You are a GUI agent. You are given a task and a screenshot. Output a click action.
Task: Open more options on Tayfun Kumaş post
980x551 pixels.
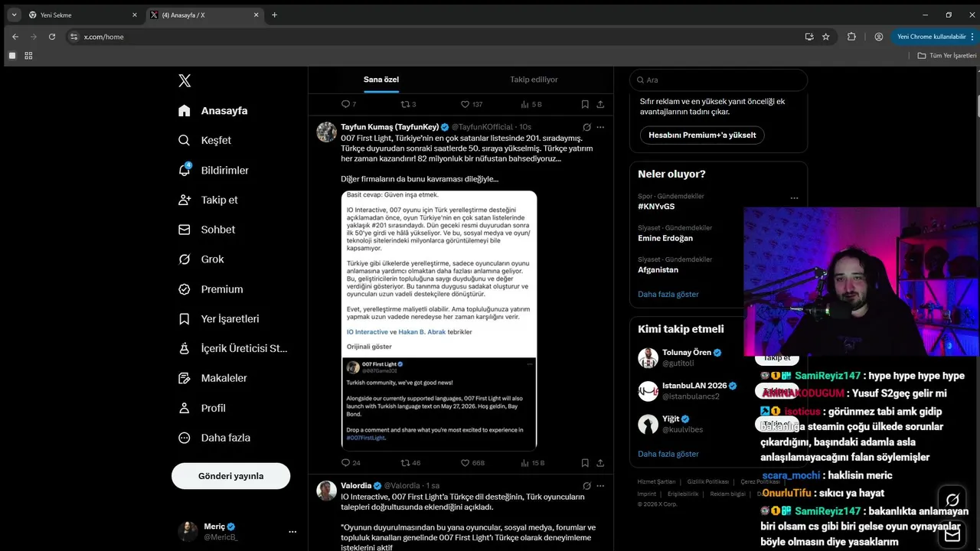coord(600,127)
